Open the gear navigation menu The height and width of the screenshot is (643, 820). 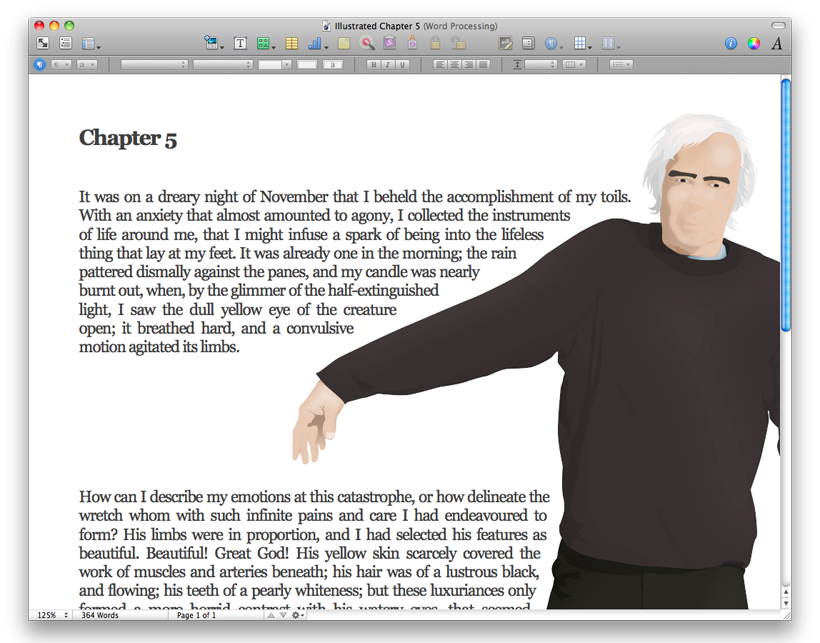pos(298,615)
